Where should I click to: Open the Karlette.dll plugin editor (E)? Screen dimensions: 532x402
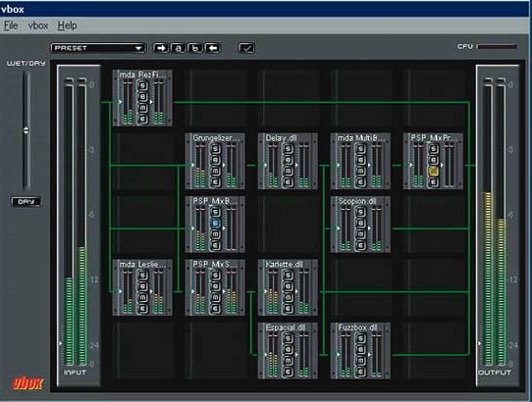pyautogui.click(x=288, y=309)
